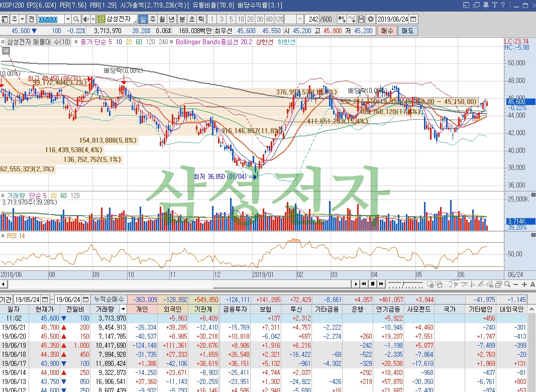Click the chart scrollbar left arrow
Image resolution: width=536 pixels, height=392 pixels.
pos(4,284)
